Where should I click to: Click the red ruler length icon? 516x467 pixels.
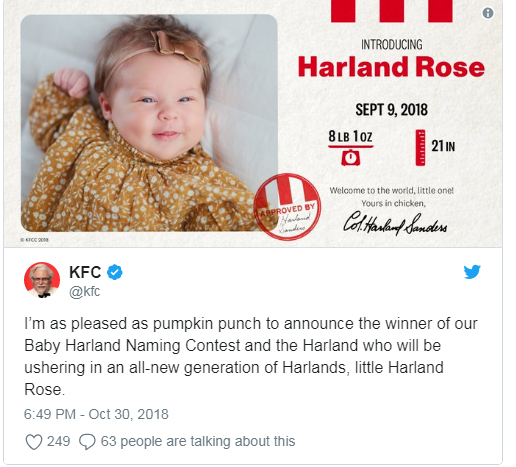point(420,147)
